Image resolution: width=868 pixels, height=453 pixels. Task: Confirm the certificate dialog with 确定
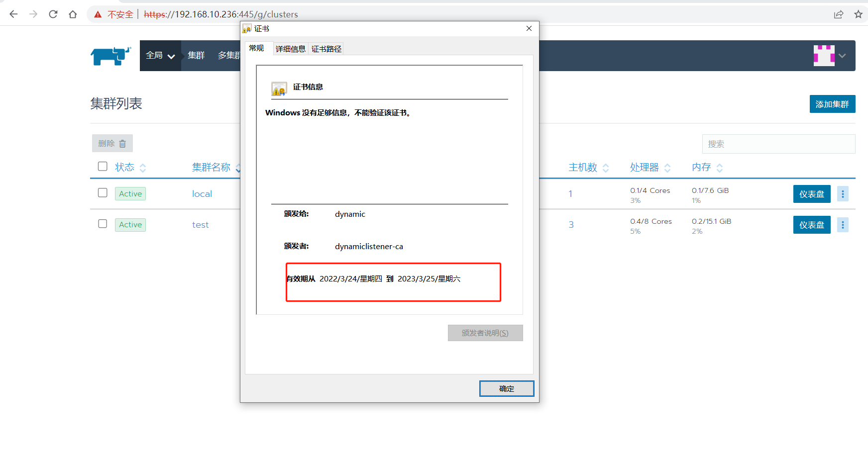tap(506, 388)
